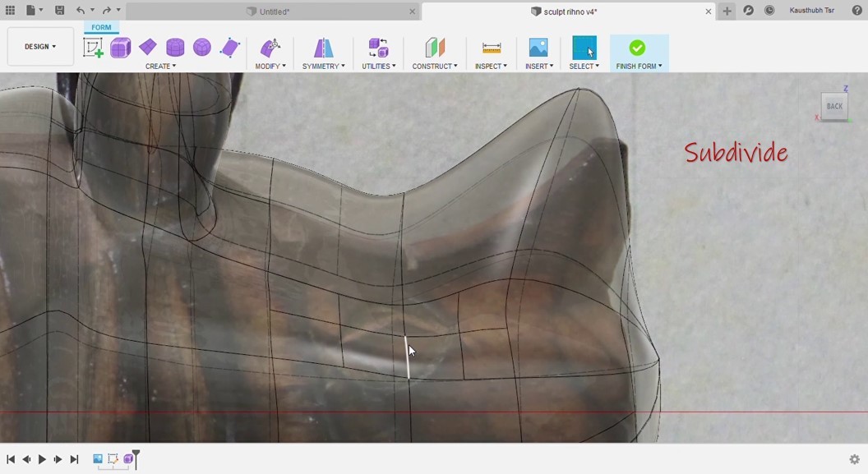Screen dimensions: 868x474
Task: Open the File menu icon
Action: 31,10
